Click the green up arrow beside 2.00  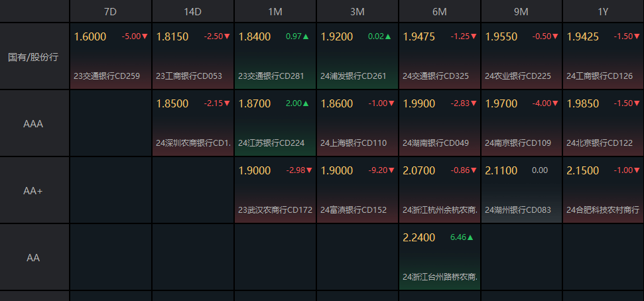click(x=306, y=104)
